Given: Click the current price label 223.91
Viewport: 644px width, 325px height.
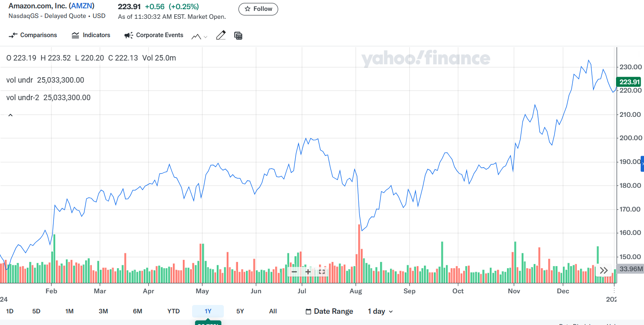Looking at the screenshot, I should coord(630,82).
